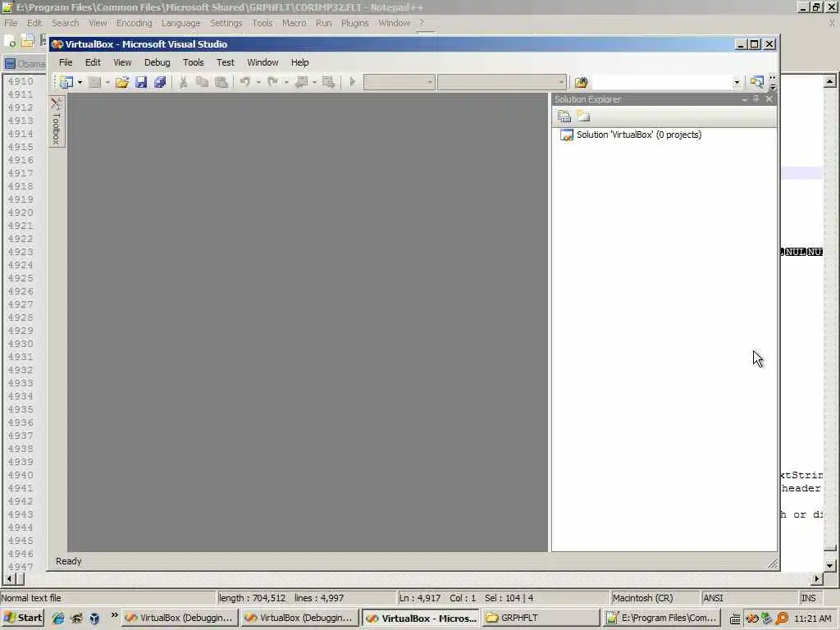
Task: Click the Redo arrow icon
Action: (x=272, y=82)
